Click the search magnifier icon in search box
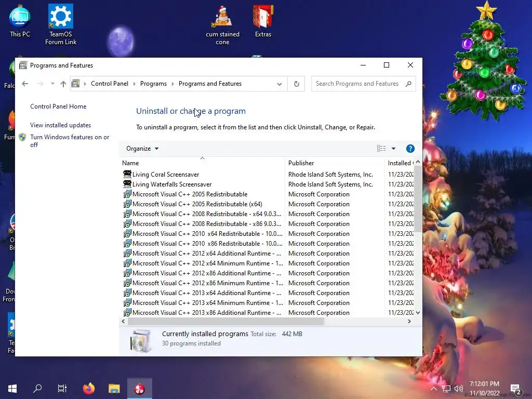 point(408,84)
